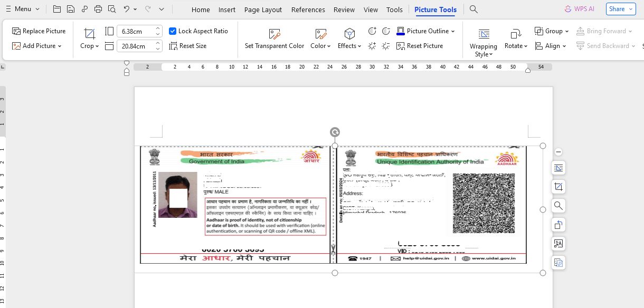Click the Effects cube icon
Viewport: 644px width, 308px height.
pos(349,34)
